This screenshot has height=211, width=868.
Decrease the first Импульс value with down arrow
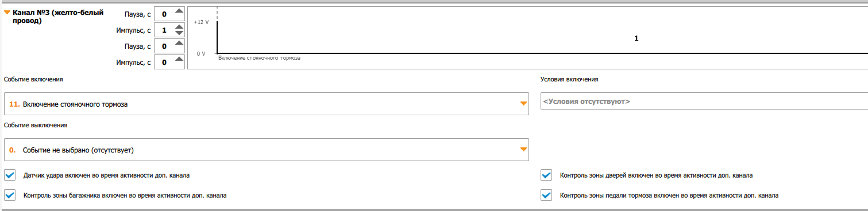[x=179, y=33]
